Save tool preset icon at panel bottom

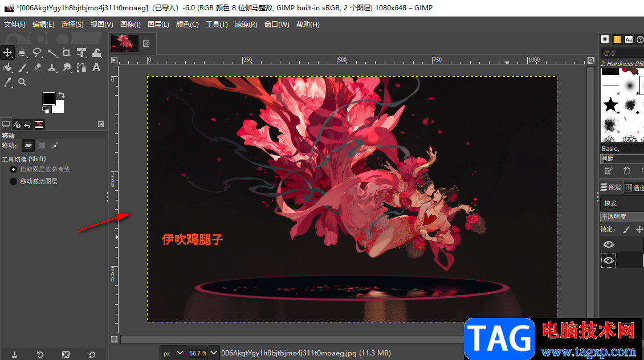[x=14, y=355]
